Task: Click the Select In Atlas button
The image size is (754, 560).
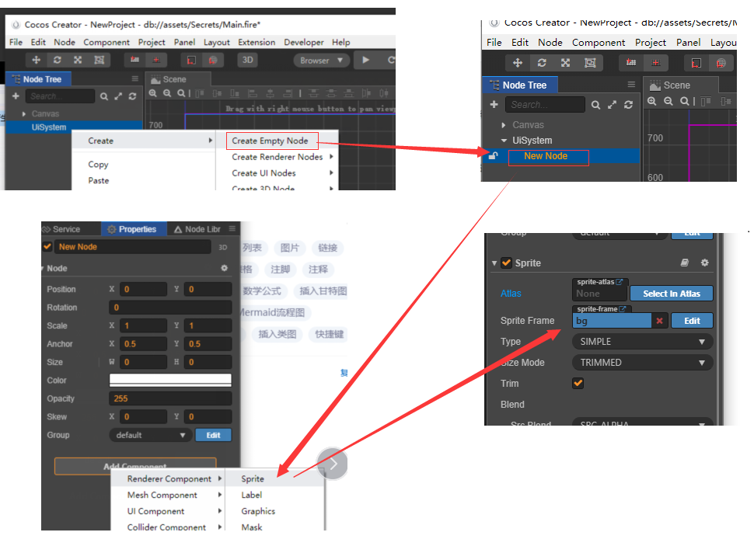Action: (671, 293)
